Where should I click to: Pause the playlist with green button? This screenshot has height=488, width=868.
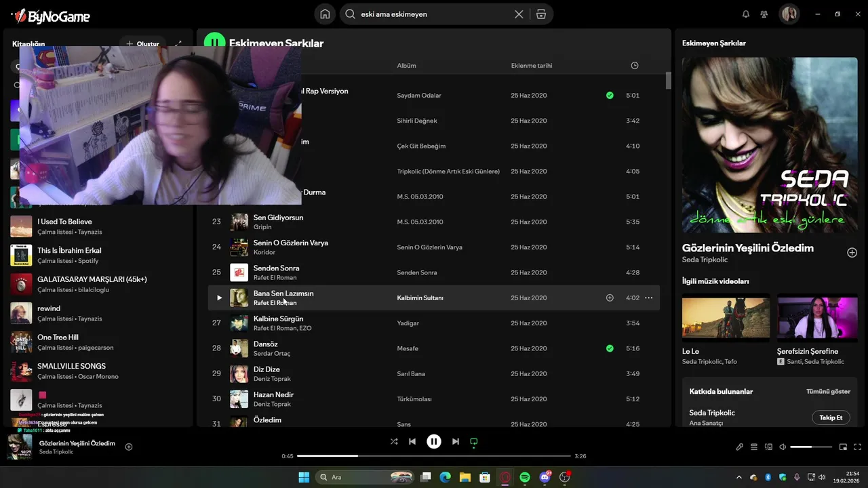(214, 43)
